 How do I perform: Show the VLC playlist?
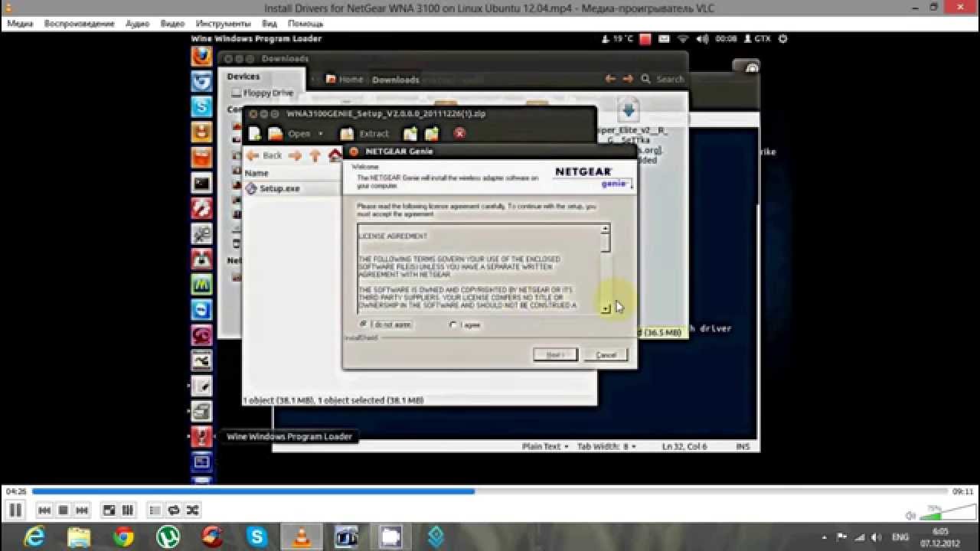click(155, 510)
